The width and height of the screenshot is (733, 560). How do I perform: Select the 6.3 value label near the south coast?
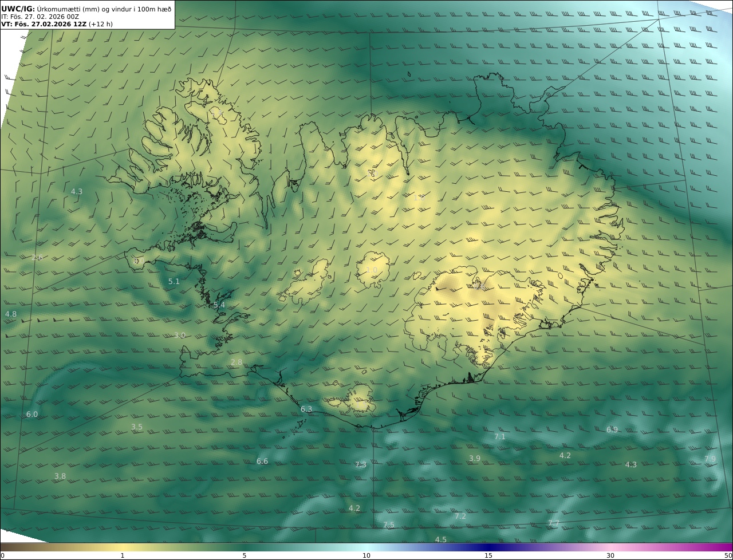(x=306, y=409)
